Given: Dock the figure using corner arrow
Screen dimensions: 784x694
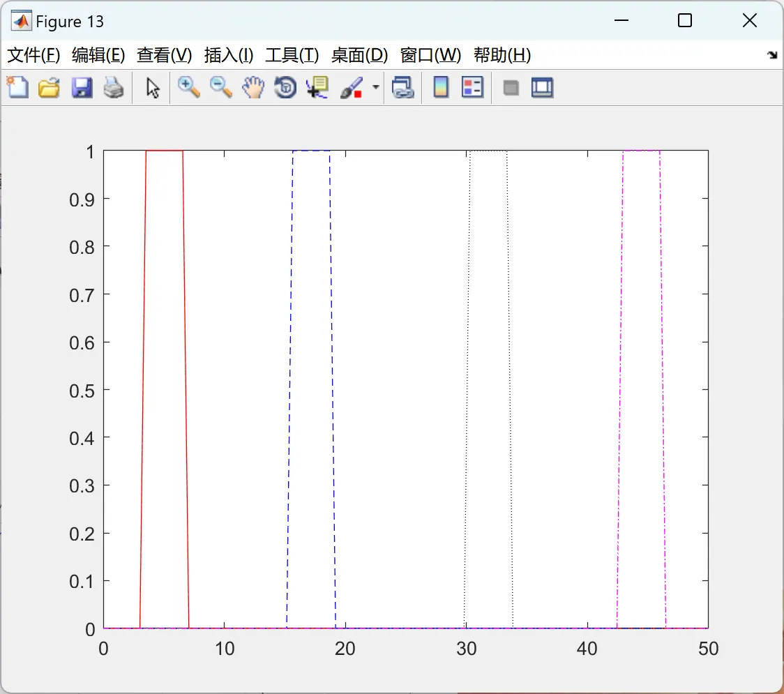Looking at the screenshot, I should [x=772, y=55].
